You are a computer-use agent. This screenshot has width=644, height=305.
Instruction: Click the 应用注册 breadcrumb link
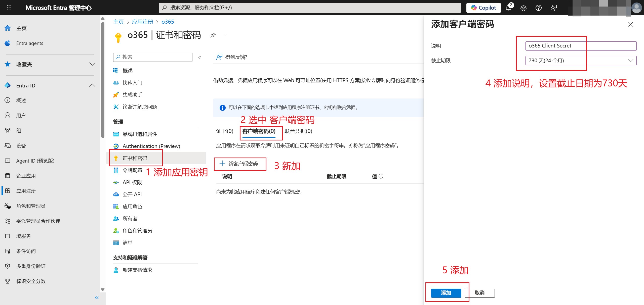[x=142, y=22]
